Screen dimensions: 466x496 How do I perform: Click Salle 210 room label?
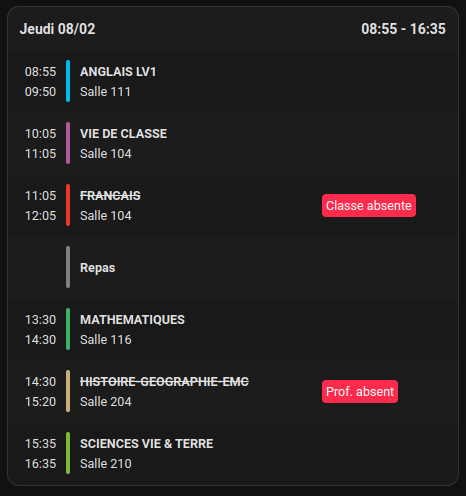106,464
